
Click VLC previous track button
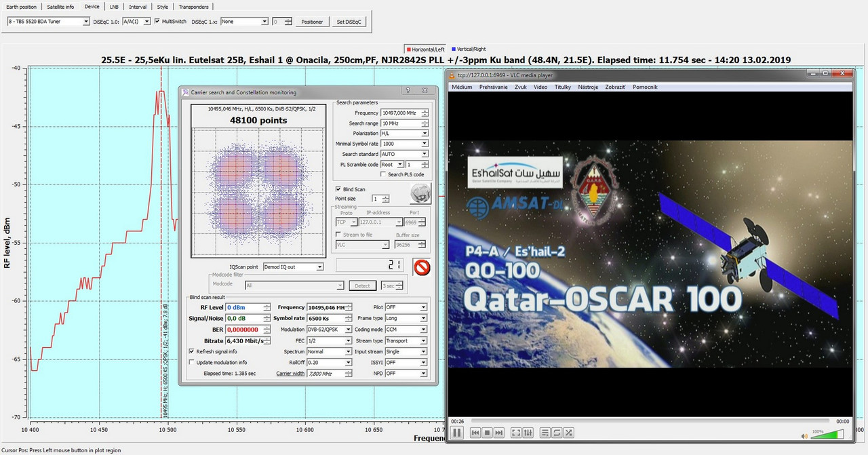tap(475, 433)
